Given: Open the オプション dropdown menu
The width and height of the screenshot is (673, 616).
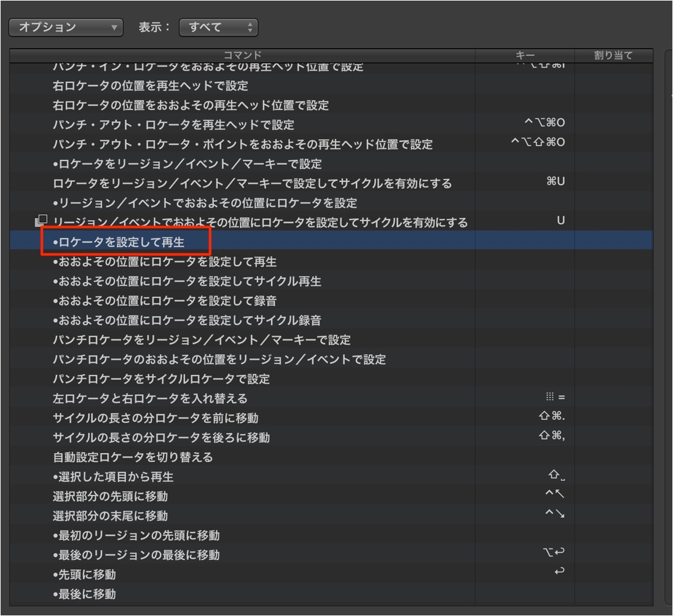Looking at the screenshot, I should tap(66, 28).
